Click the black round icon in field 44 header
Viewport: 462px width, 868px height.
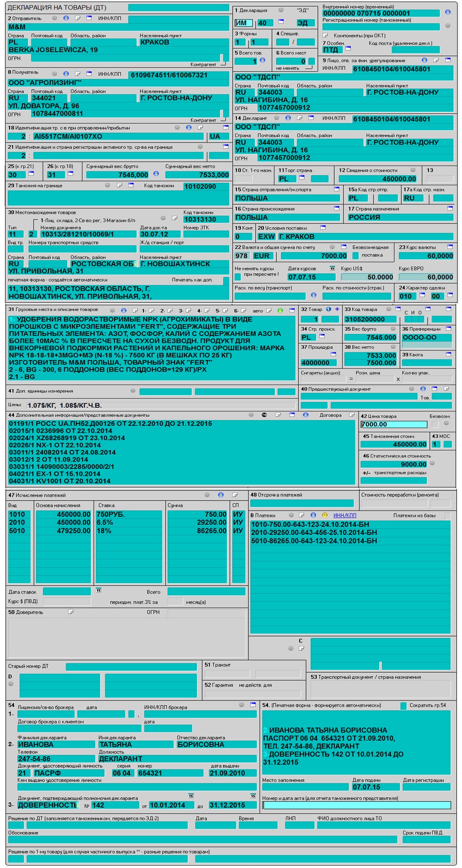point(264,415)
